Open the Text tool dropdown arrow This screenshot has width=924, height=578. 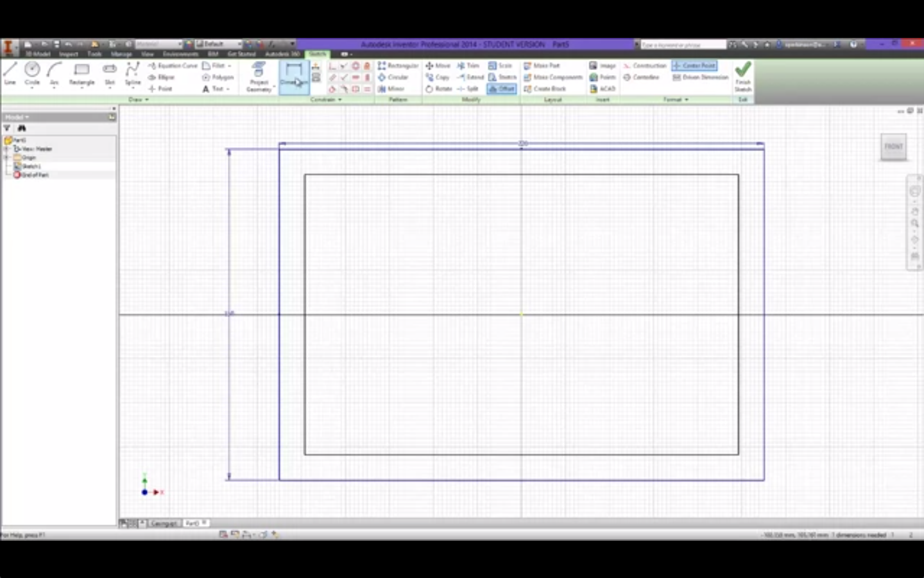pos(228,89)
